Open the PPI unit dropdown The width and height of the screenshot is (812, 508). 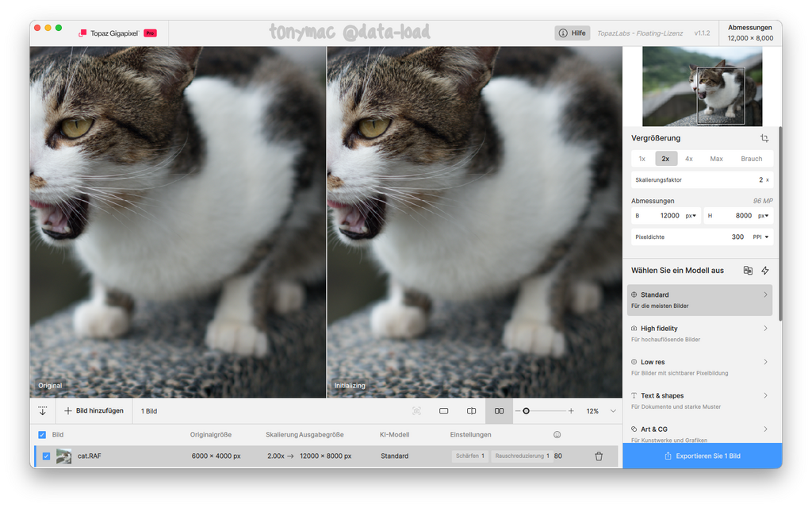762,237
